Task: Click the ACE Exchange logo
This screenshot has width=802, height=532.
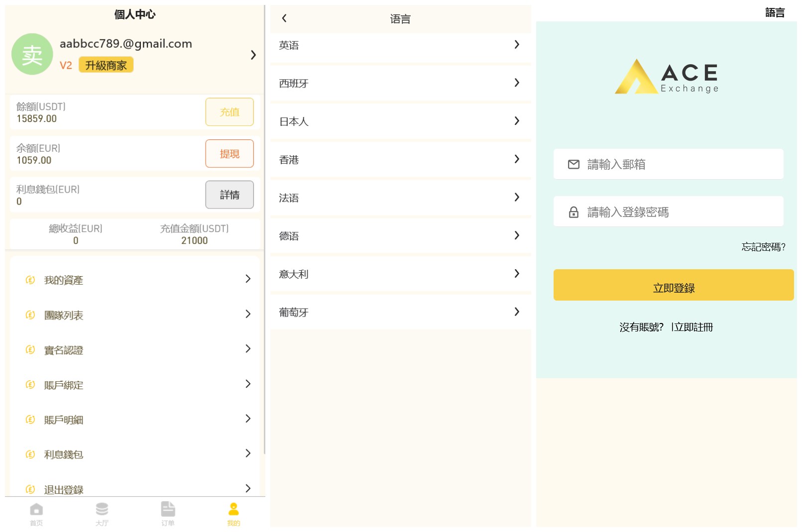Action: pyautogui.click(x=667, y=77)
